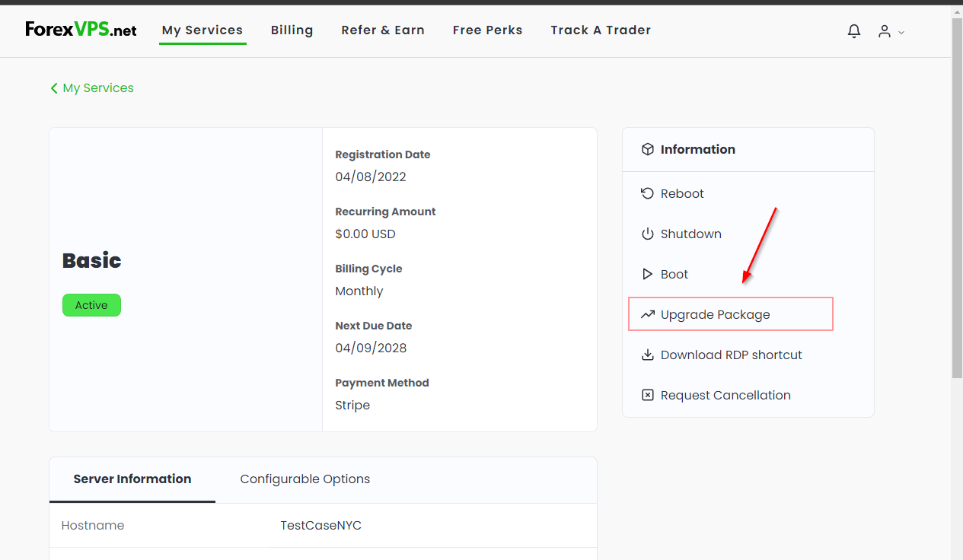
Task: Open the Free Perks menu item
Action: click(x=487, y=30)
